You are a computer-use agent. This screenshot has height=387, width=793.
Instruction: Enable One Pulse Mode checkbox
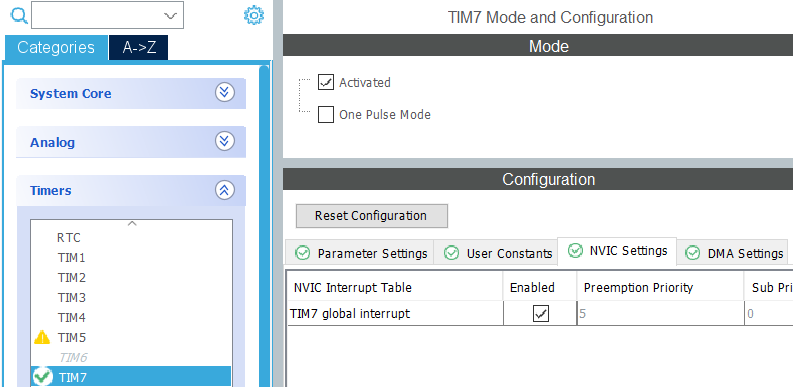[326, 114]
